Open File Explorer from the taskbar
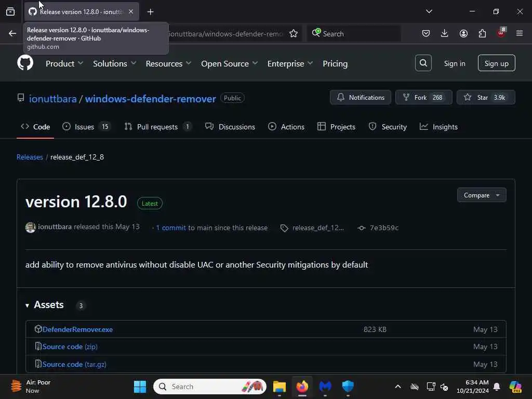Viewport: 532px width, 399px height. (x=279, y=387)
